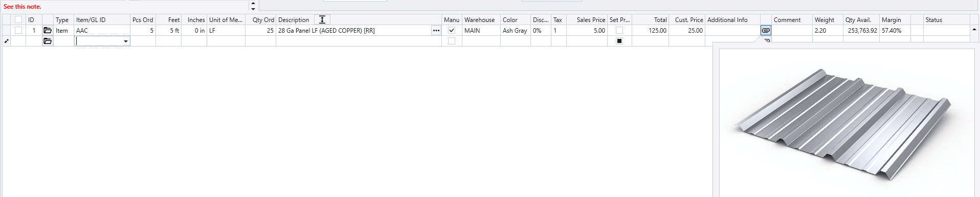Click the pencil edit indicator on new row
980x197 pixels.
point(6,41)
